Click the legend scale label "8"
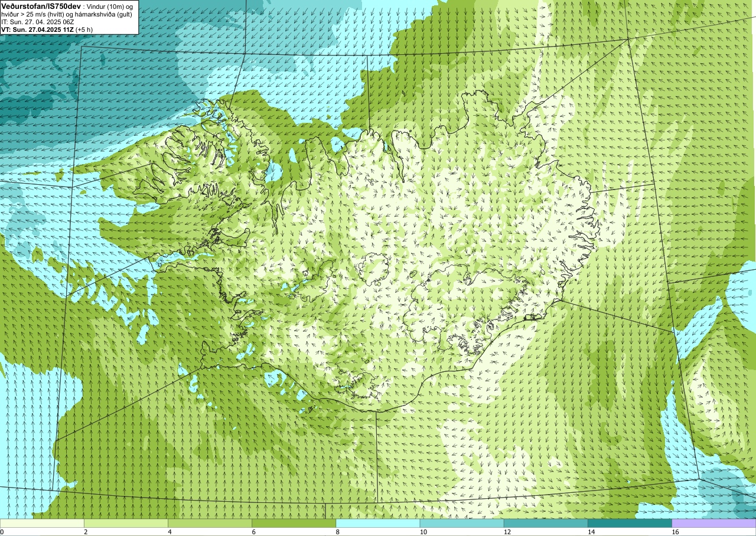The image size is (756, 536). [x=337, y=532]
